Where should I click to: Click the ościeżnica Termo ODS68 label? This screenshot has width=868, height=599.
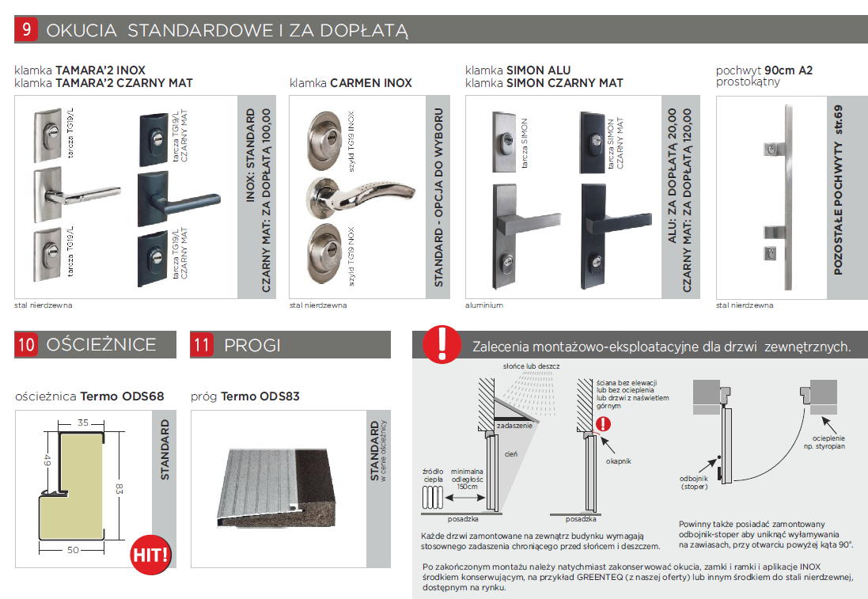click(x=89, y=396)
